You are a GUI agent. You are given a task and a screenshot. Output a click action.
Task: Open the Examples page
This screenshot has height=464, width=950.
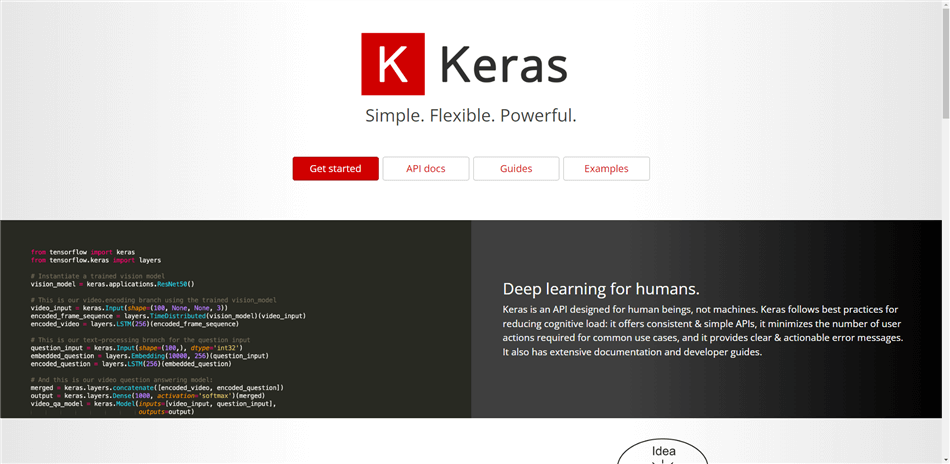[x=606, y=168]
